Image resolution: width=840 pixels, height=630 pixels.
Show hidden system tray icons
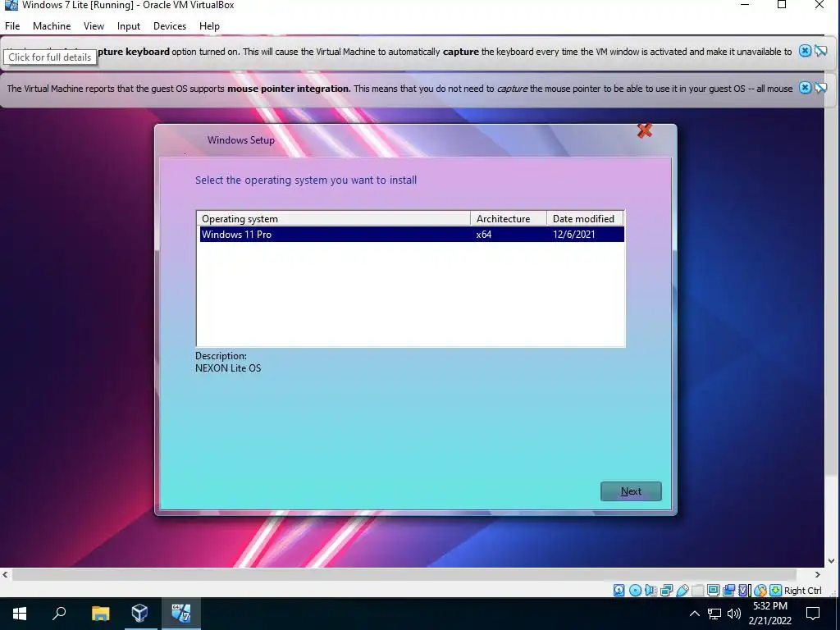[x=694, y=614]
